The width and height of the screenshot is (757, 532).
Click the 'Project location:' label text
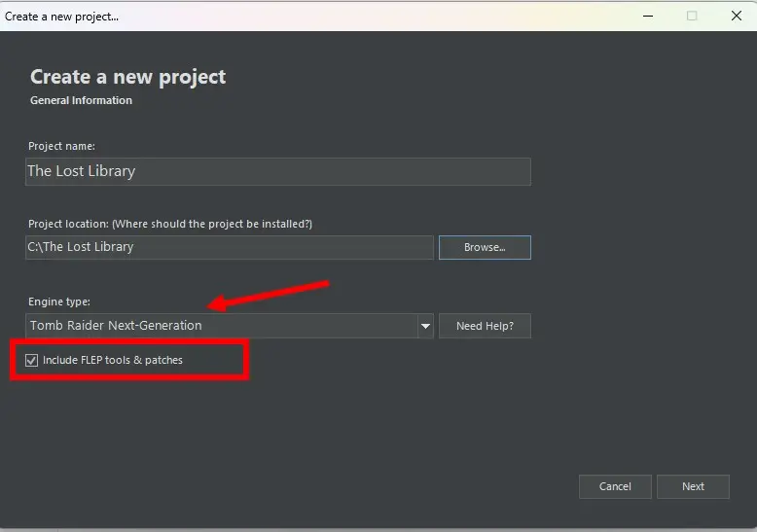(169, 224)
